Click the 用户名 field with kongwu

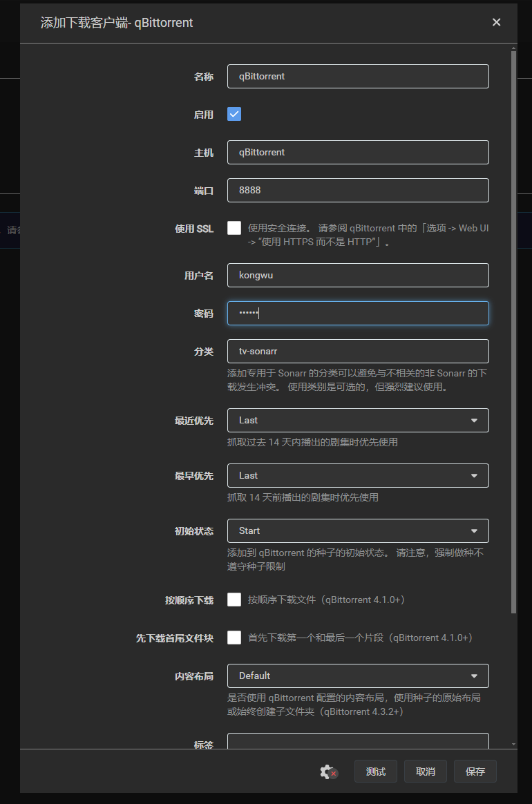point(358,276)
